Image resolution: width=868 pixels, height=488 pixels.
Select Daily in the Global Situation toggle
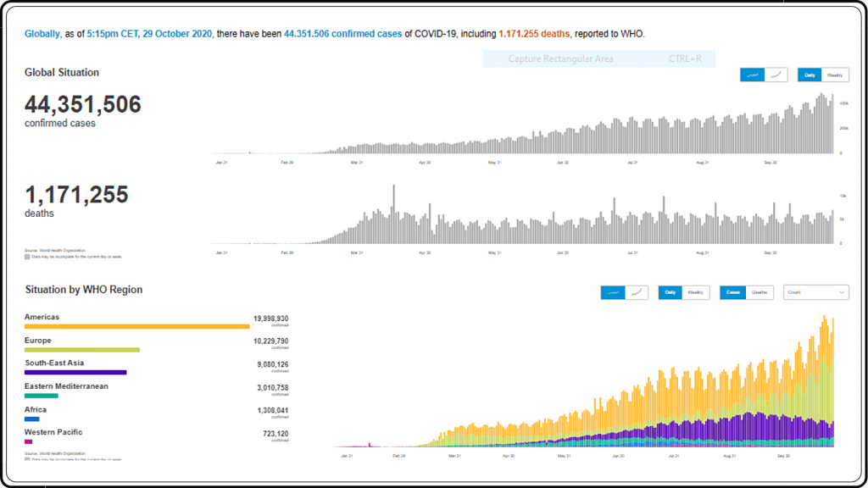coord(810,75)
